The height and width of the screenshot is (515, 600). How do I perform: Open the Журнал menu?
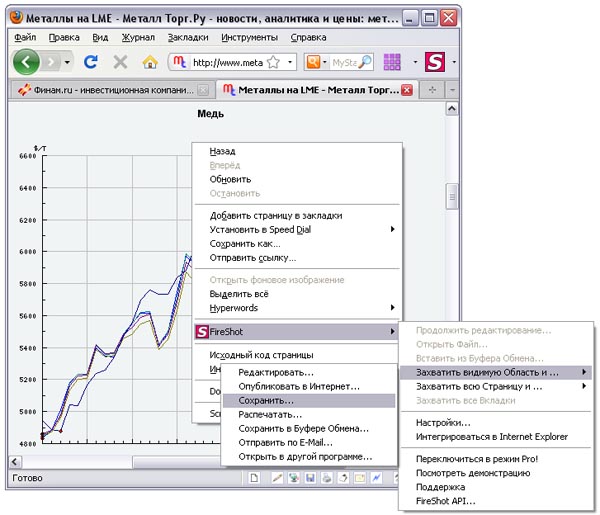click(x=138, y=37)
